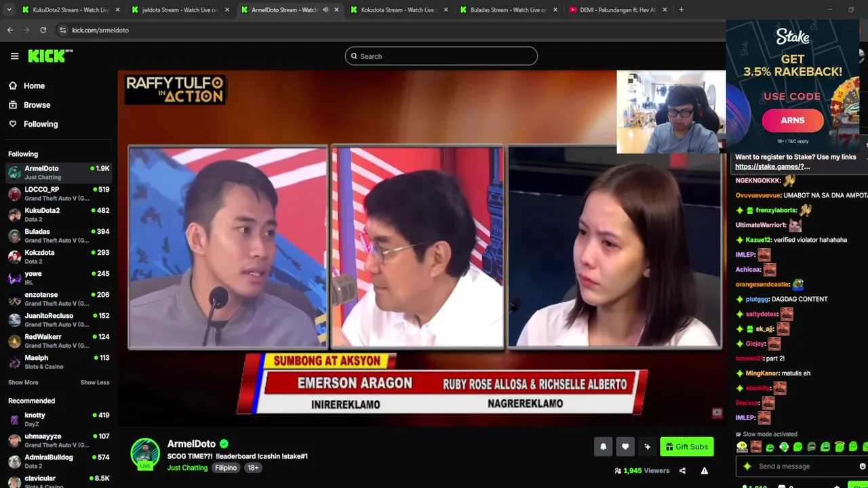The width and height of the screenshot is (868, 488).
Task: Close the Kokzdota Stream tab
Action: pos(446,10)
